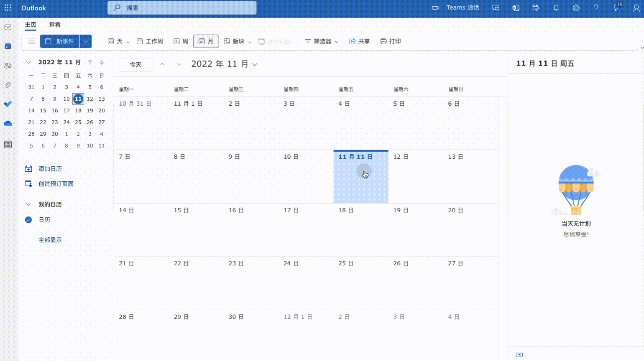644x361 pixels.
Task: Open the tips lightbulb icon
Action: point(616,8)
